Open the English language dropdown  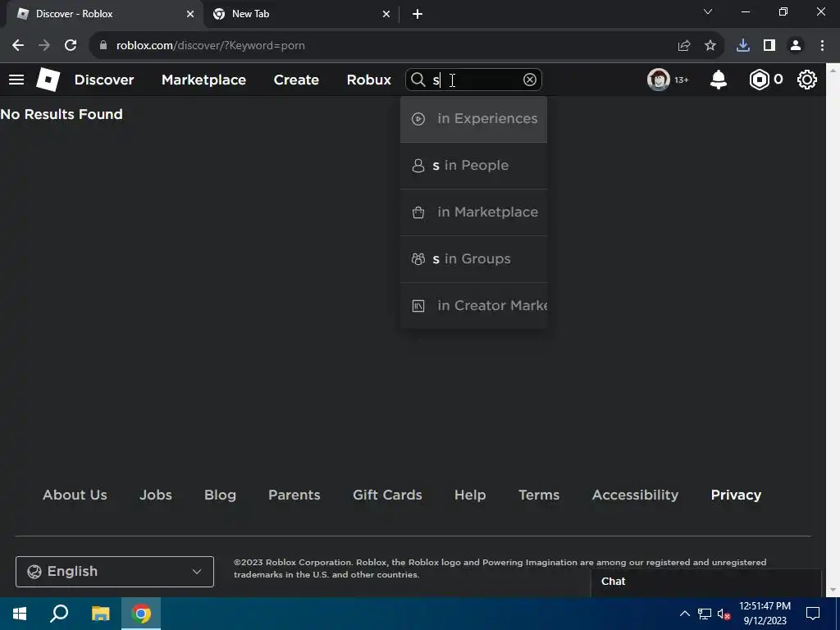tap(115, 572)
